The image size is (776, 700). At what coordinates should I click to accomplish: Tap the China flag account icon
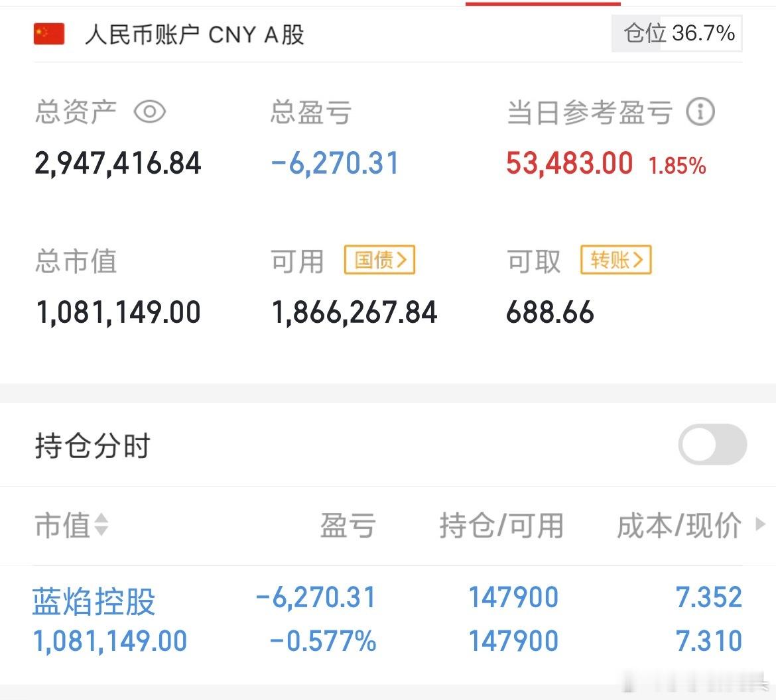(x=49, y=34)
